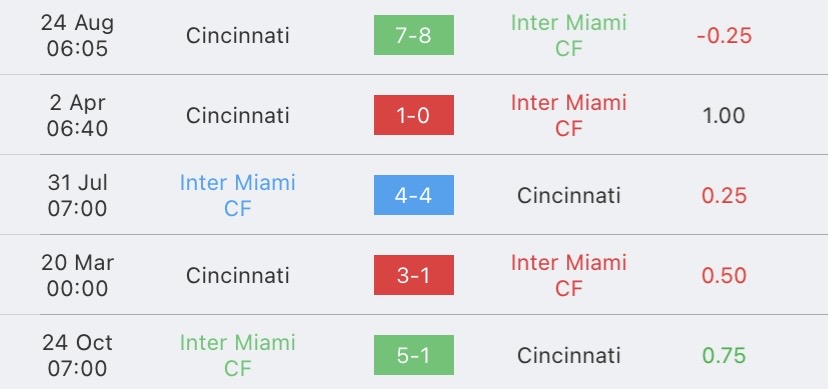The image size is (828, 389).
Task: Select blue Inter Miami CF home team
Action: point(237,195)
